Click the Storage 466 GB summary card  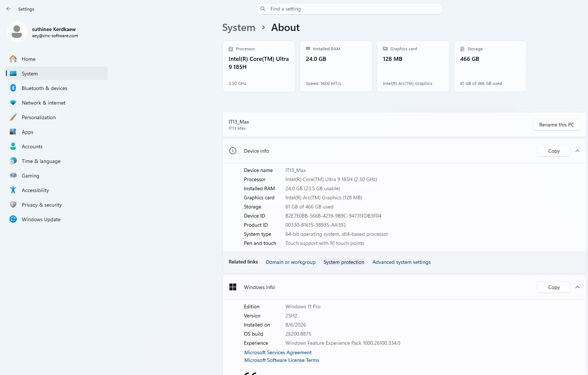point(490,66)
